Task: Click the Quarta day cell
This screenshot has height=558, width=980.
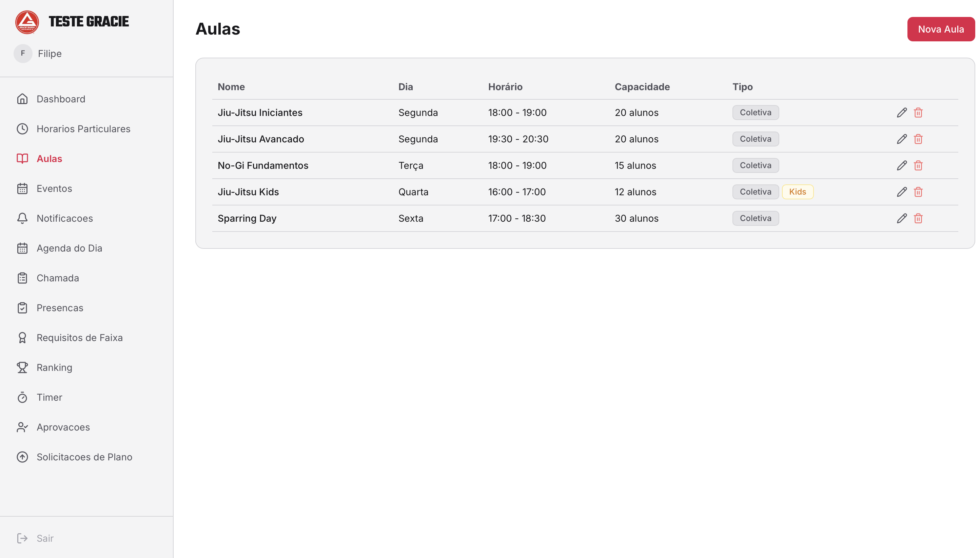Action: pos(413,192)
